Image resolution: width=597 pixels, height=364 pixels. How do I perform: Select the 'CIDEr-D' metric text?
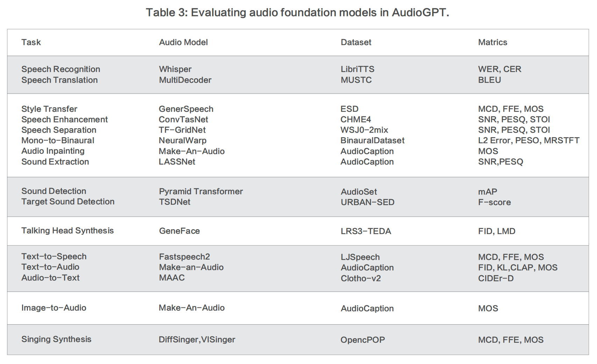496,278
